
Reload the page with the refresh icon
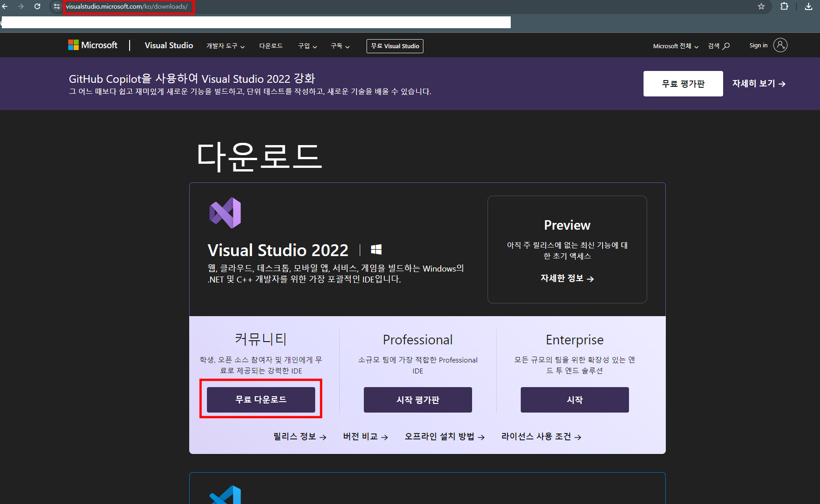point(37,6)
